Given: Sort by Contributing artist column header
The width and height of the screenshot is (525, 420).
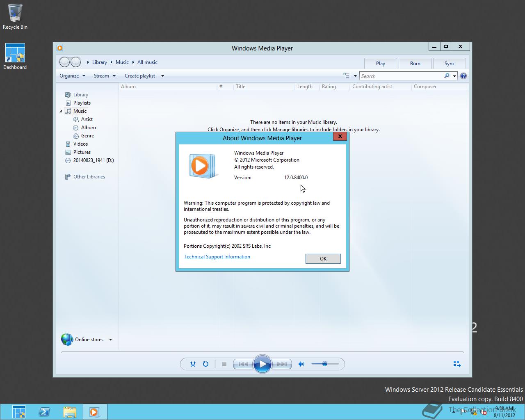Looking at the screenshot, I should tap(381, 87).
